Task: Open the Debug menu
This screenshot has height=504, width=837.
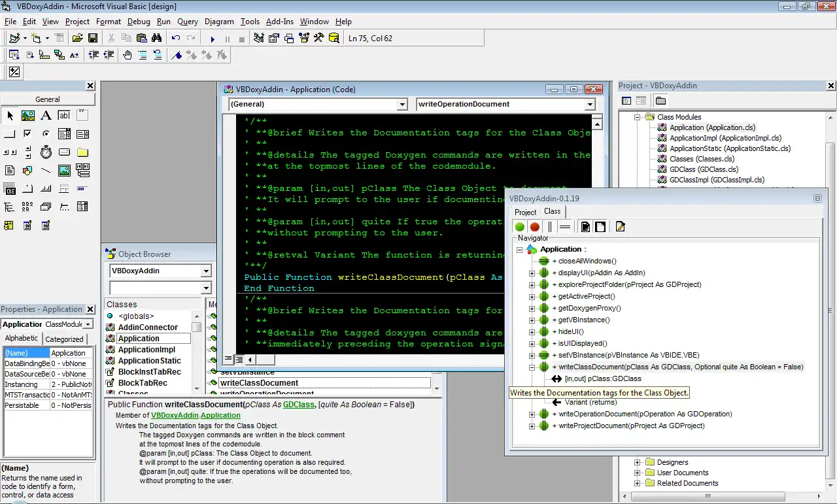Action: coord(139,22)
